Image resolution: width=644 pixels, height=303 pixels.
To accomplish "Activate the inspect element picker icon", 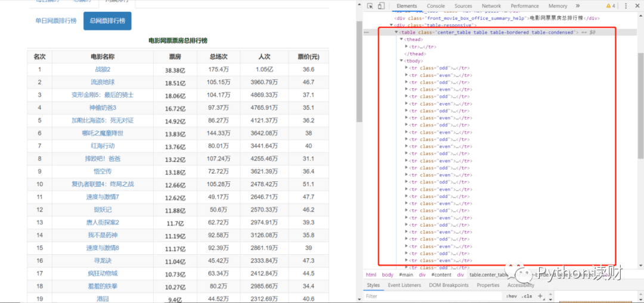I will tap(370, 6).
